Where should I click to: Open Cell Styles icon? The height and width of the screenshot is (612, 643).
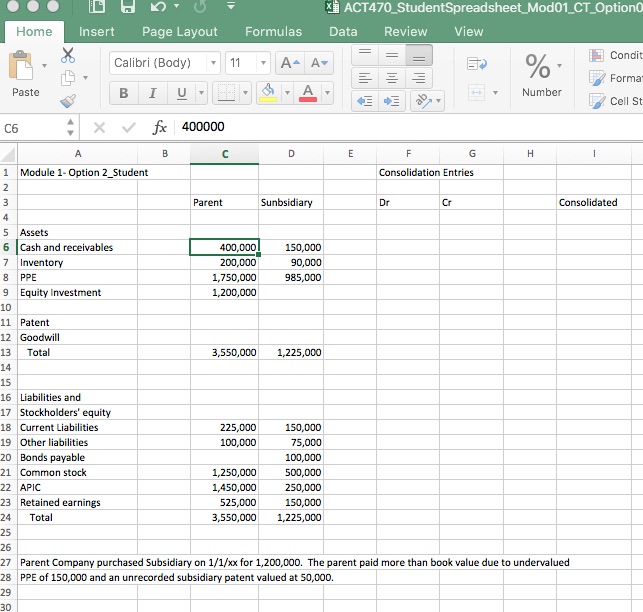coord(596,101)
